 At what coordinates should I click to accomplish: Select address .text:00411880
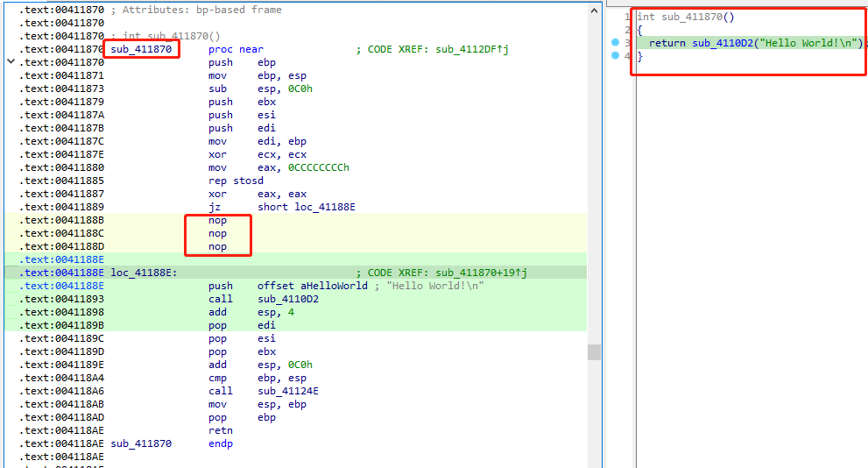click(62, 167)
